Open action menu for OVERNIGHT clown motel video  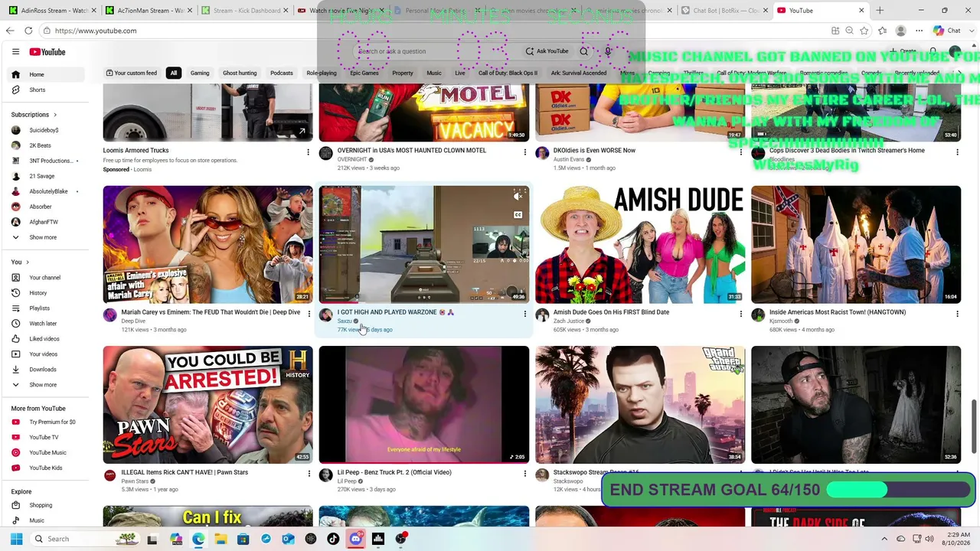[x=524, y=152]
